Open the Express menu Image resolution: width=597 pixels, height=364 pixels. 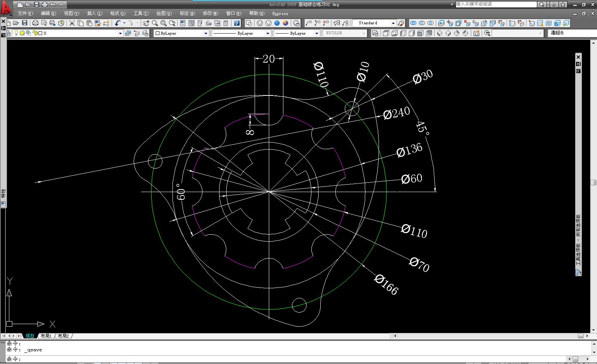point(280,13)
